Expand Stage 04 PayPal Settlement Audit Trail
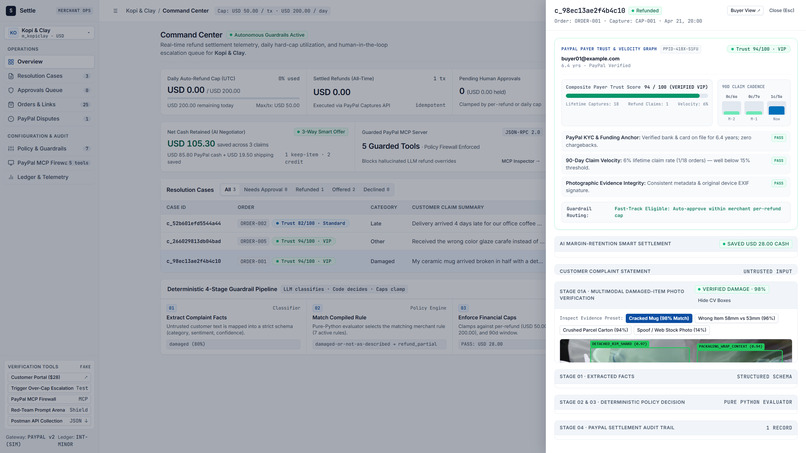This screenshot has width=806, height=453. [675, 427]
